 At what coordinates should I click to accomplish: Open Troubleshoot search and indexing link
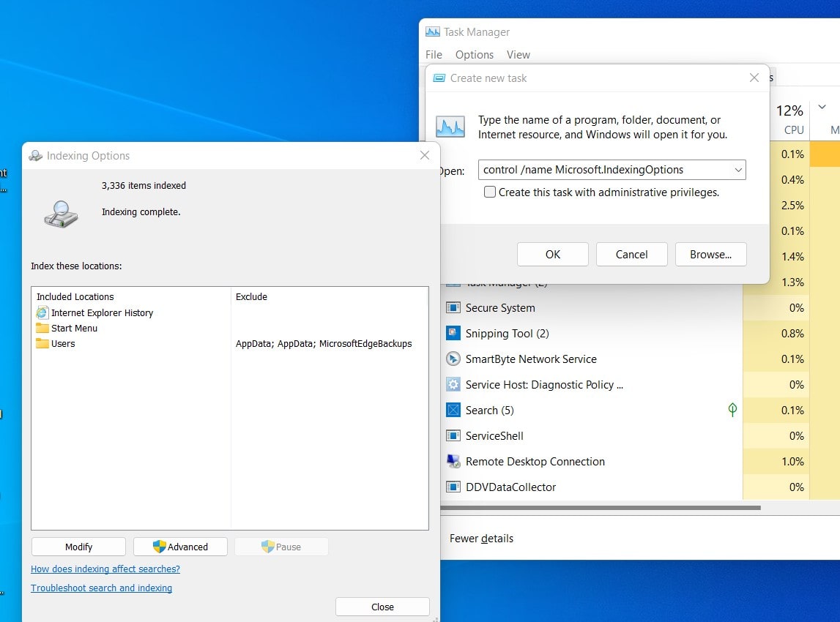point(102,588)
